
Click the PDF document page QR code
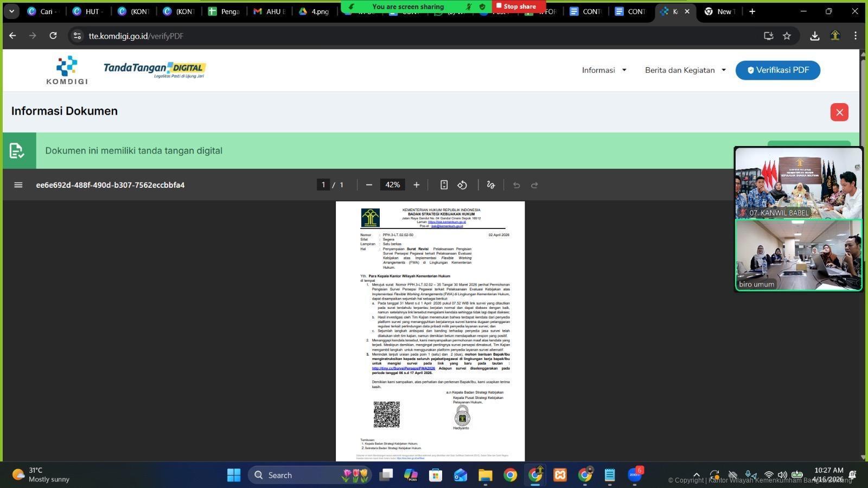386,415
